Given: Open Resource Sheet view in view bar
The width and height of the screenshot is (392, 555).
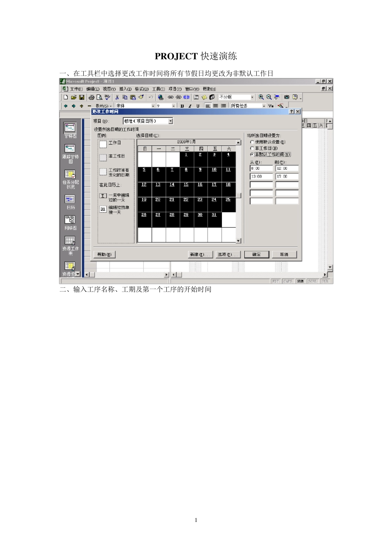Looking at the screenshot, I should pyautogui.click(x=70, y=246).
